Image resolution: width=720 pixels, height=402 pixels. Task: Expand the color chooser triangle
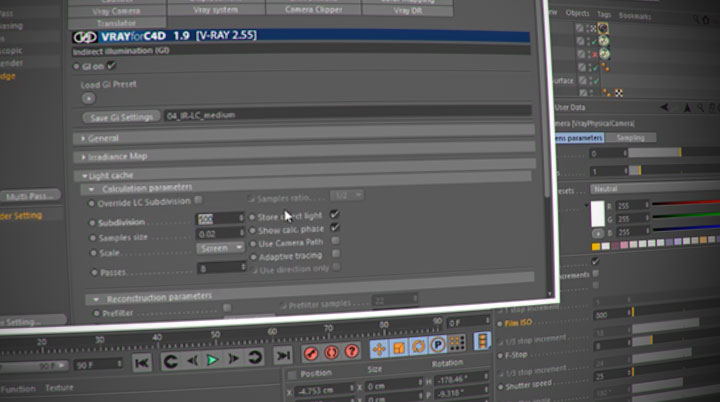pyautogui.click(x=586, y=204)
